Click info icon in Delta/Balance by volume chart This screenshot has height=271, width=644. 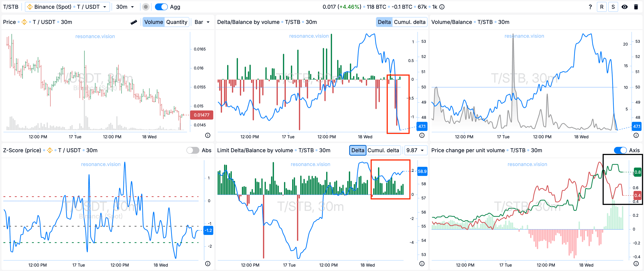[x=422, y=135]
